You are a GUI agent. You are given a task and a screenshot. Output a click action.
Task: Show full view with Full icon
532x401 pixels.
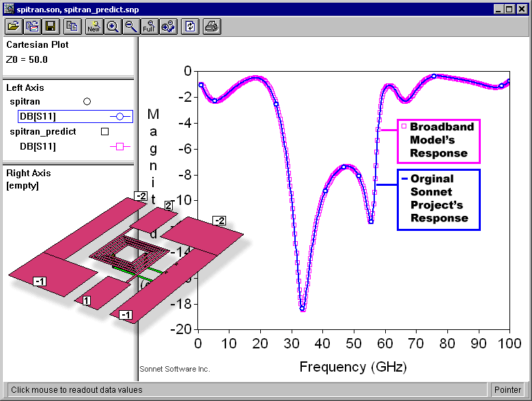point(149,27)
